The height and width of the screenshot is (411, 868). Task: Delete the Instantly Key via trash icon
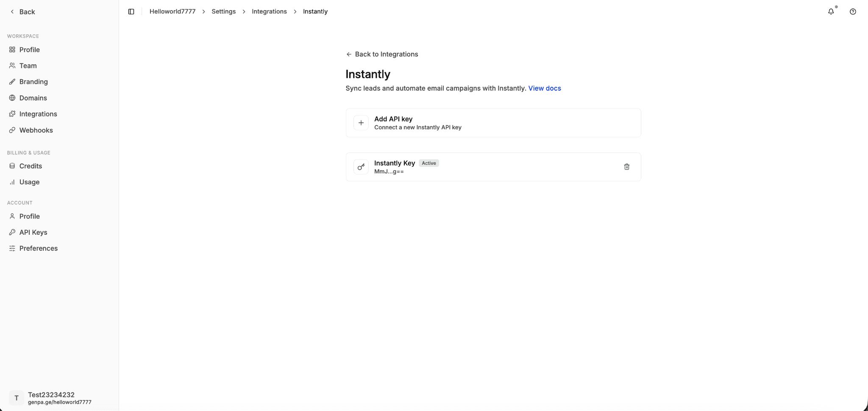pos(626,167)
